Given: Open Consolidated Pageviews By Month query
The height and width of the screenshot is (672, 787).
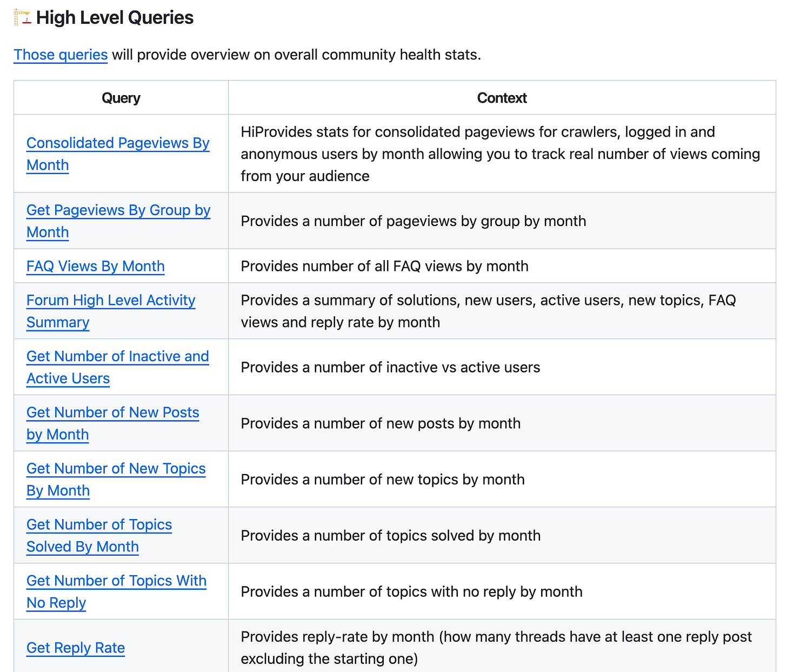Looking at the screenshot, I should tap(118, 154).
